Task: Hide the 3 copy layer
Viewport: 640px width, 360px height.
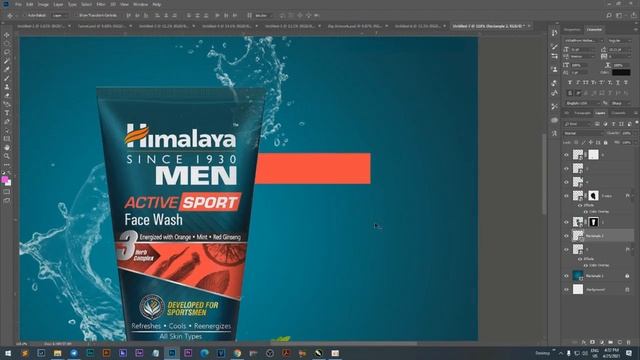Action: pyautogui.click(x=566, y=196)
